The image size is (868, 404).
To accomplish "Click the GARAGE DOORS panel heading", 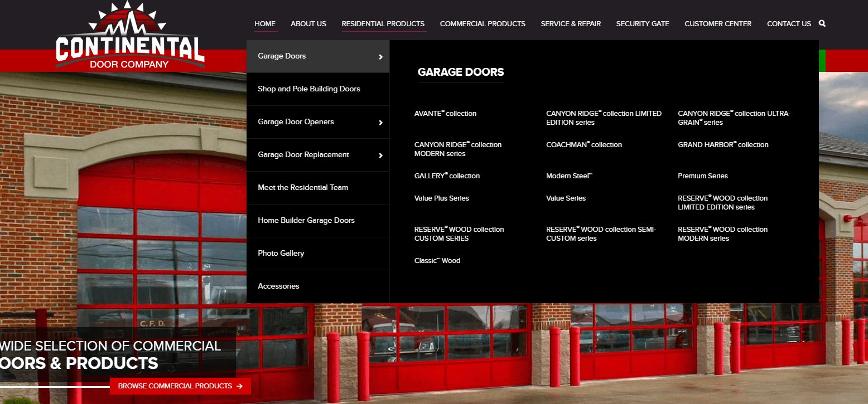I will point(461,72).
